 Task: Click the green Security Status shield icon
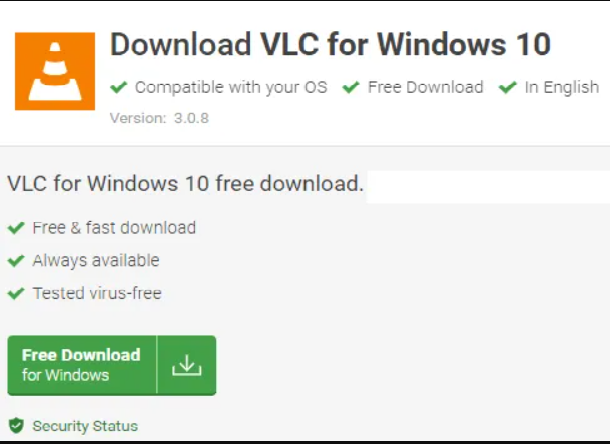click(16, 426)
